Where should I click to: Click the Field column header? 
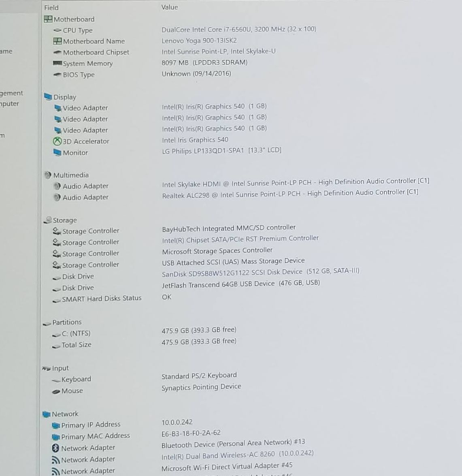click(x=51, y=8)
